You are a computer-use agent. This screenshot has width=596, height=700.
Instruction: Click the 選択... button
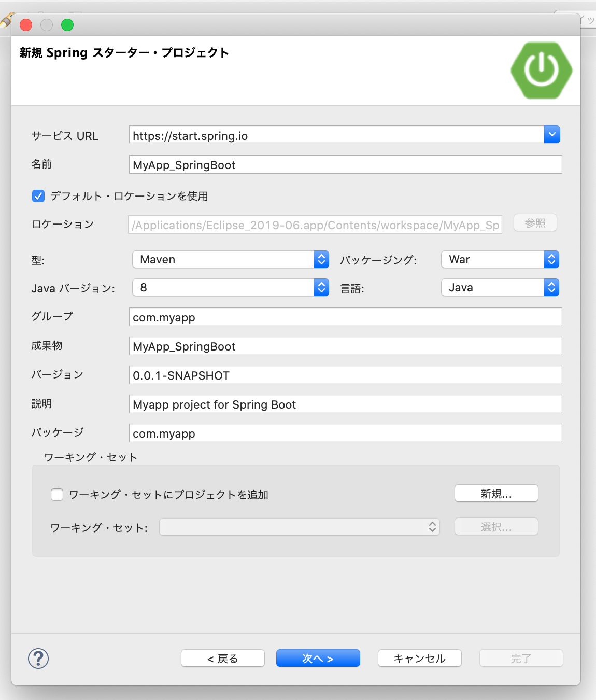coord(496,527)
